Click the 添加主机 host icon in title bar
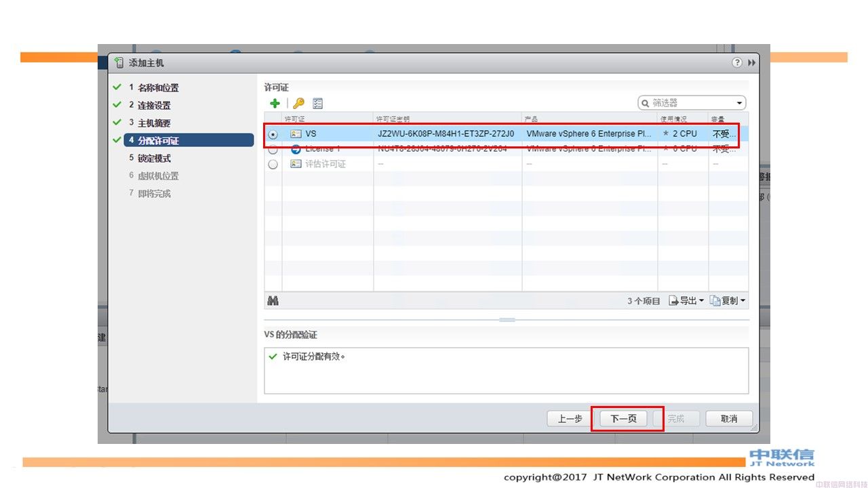Viewport: 868px width, 488px height. (119, 62)
